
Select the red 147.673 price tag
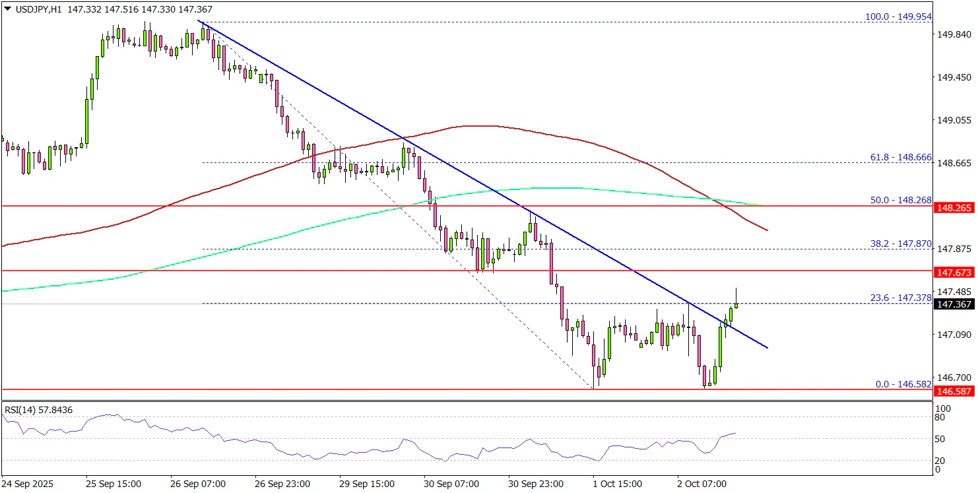click(x=956, y=272)
